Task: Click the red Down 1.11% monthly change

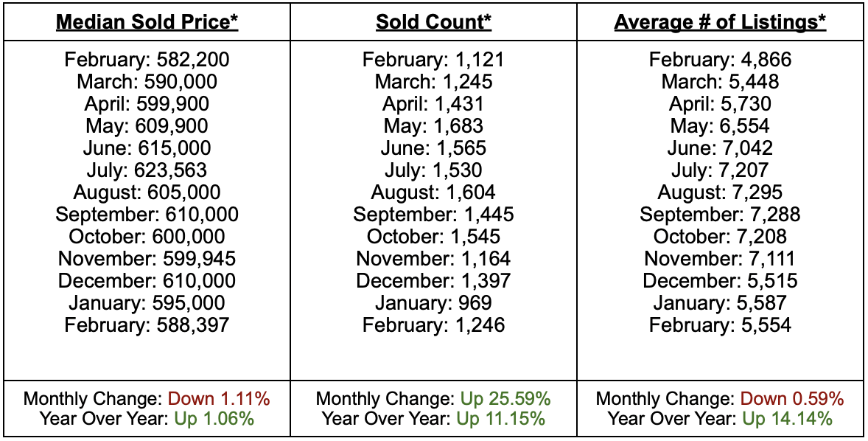Action: [x=219, y=400]
